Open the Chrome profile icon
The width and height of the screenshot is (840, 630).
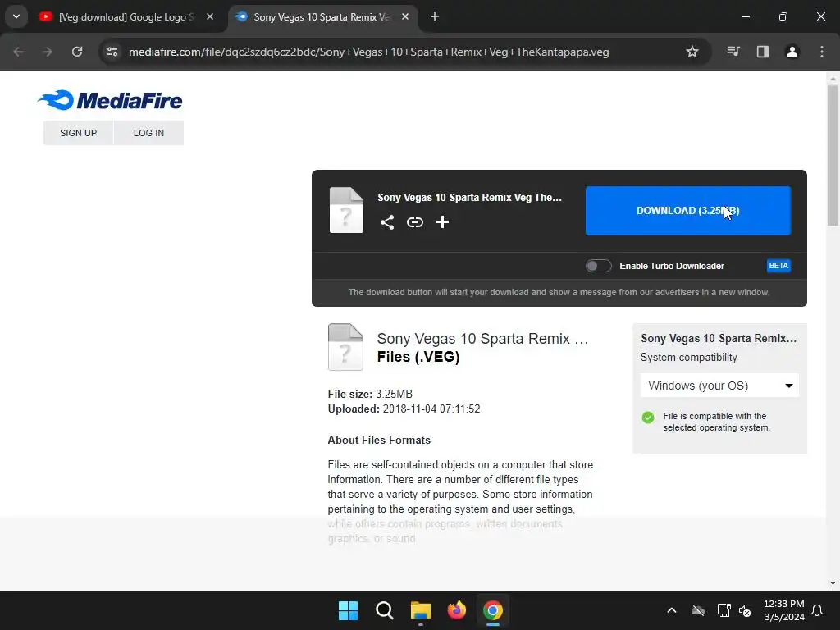[x=792, y=52]
